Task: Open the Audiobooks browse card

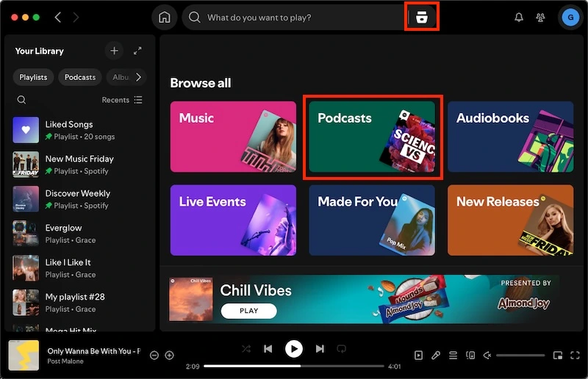Action: click(510, 137)
